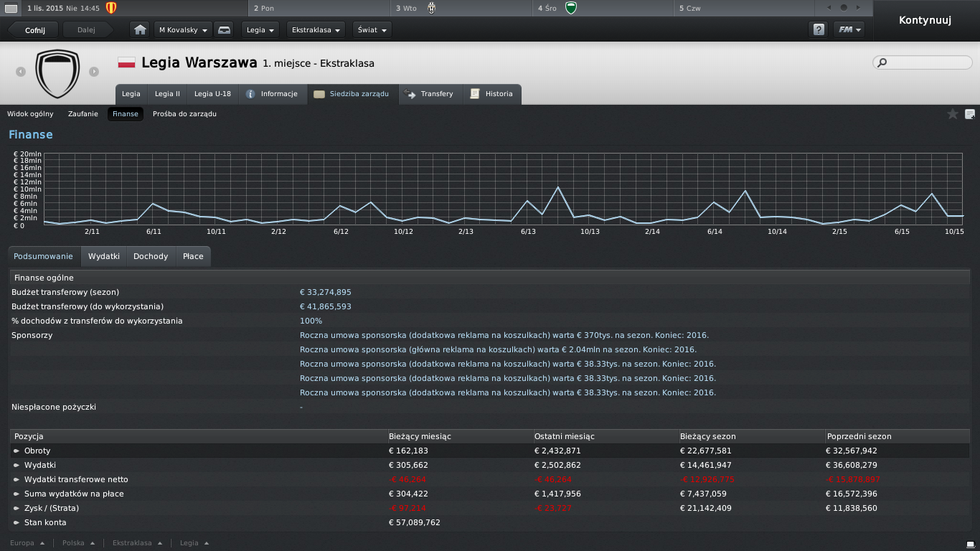Switch to the Legia U-18 tab
Image resolution: width=980 pixels, height=551 pixels.
coord(212,94)
